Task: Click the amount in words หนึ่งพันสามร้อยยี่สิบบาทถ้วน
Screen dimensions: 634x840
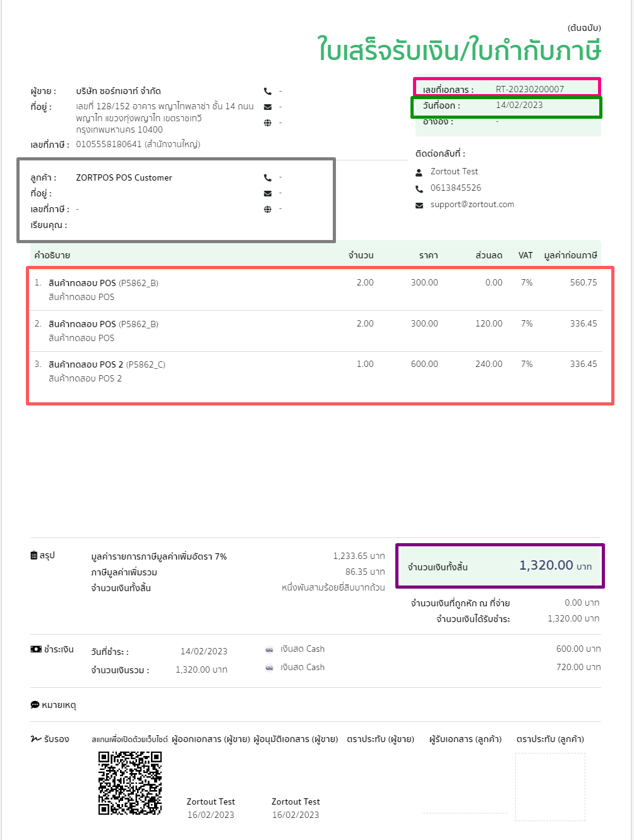Action: click(x=333, y=587)
